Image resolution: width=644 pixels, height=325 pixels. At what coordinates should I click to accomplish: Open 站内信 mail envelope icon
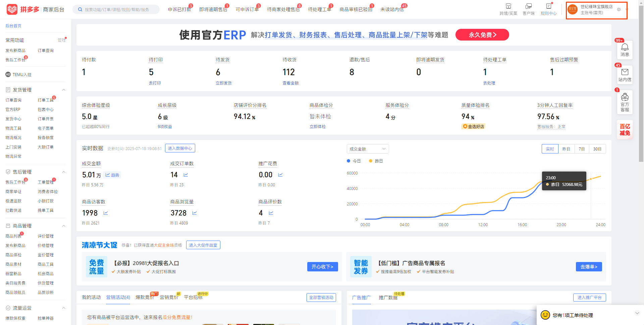click(x=625, y=72)
